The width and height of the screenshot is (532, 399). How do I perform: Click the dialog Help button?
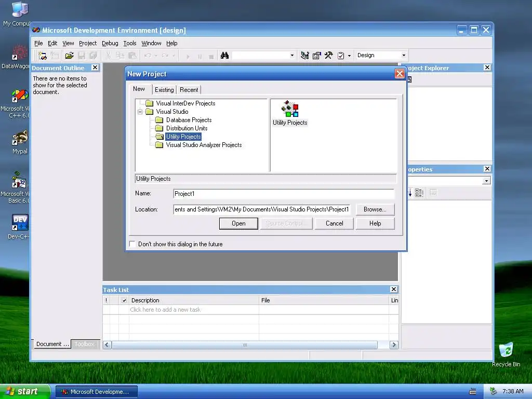(375, 223)
